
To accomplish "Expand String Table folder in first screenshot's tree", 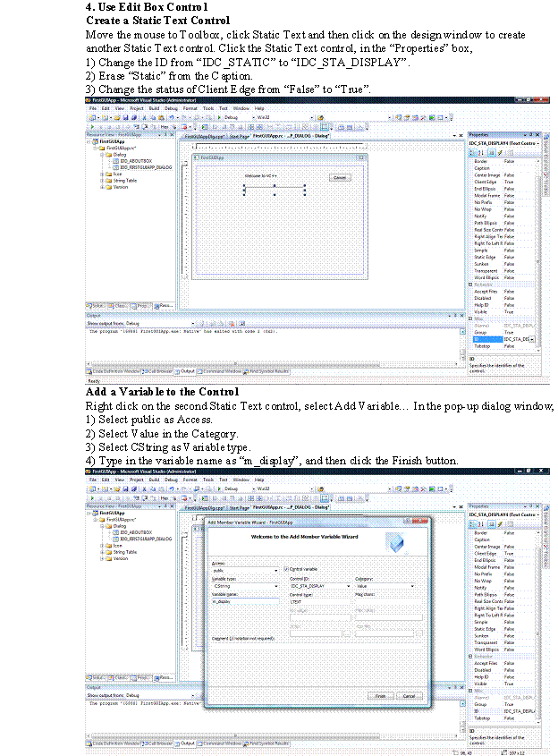I will click(x=102, y=181).
